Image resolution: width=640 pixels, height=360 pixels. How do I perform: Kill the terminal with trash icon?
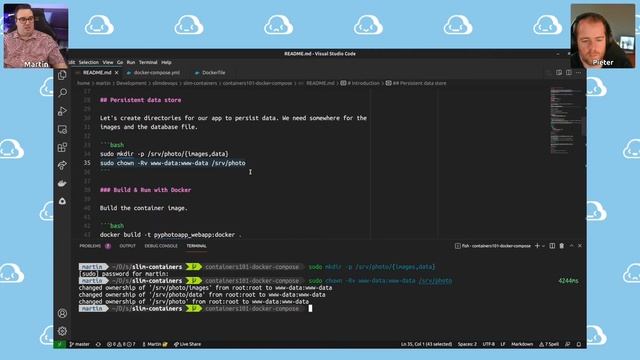pos(562,246)
